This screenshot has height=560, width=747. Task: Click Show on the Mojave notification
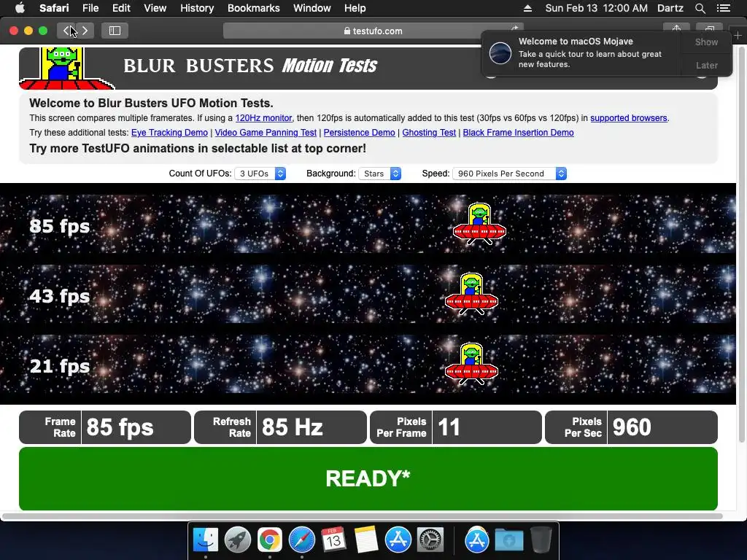click(706, 42)
